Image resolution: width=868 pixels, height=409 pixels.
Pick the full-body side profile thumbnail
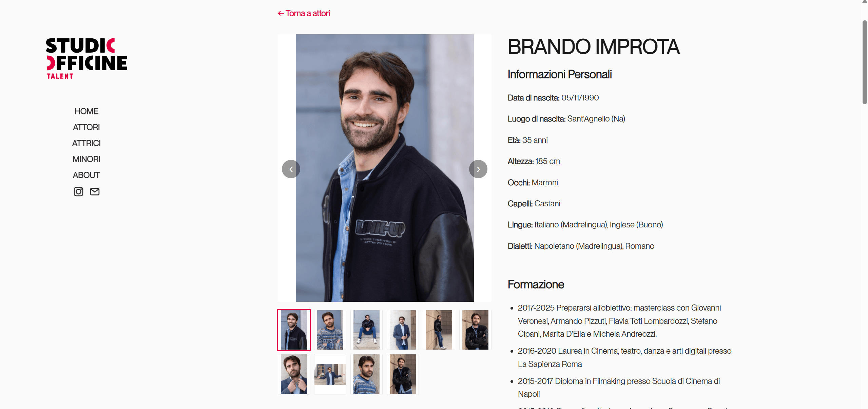tap(439, 330)
